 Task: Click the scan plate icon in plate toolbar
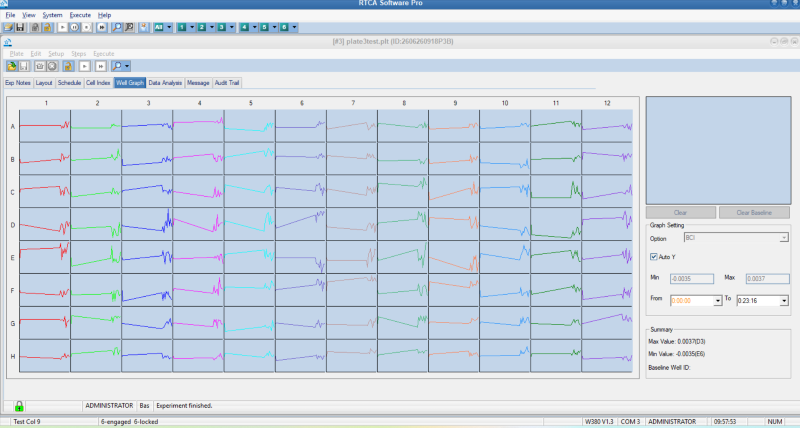[x=40, y=66]
